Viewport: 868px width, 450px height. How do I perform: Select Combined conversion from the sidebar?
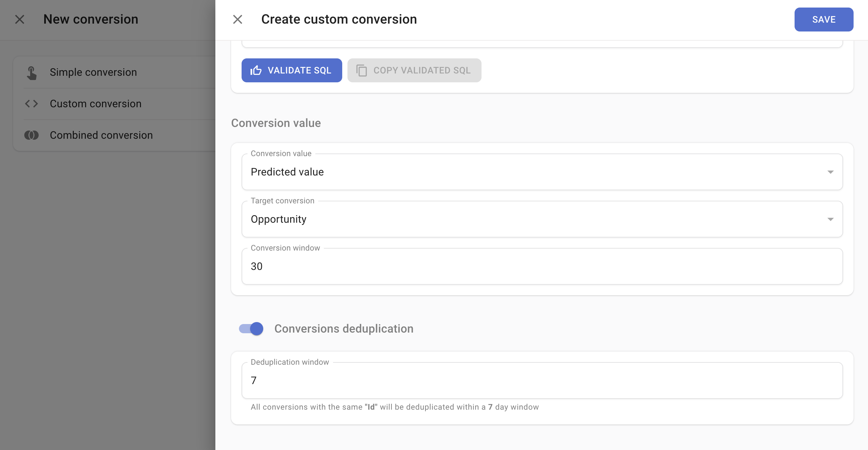pyautogui.click(x=101, y=135)
